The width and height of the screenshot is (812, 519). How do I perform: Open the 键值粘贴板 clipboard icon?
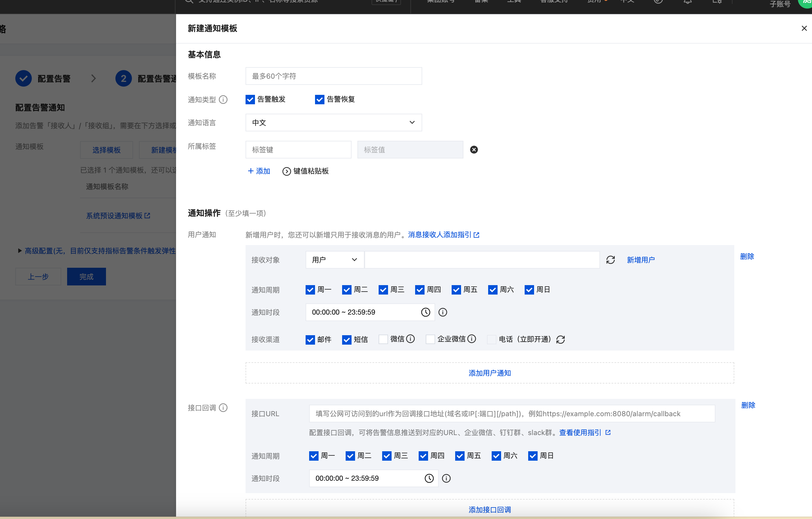(x=286, y=171)
